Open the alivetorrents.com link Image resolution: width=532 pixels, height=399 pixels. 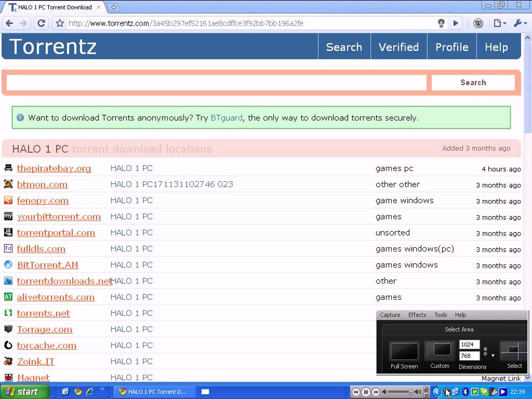click(x=55, y=297)
